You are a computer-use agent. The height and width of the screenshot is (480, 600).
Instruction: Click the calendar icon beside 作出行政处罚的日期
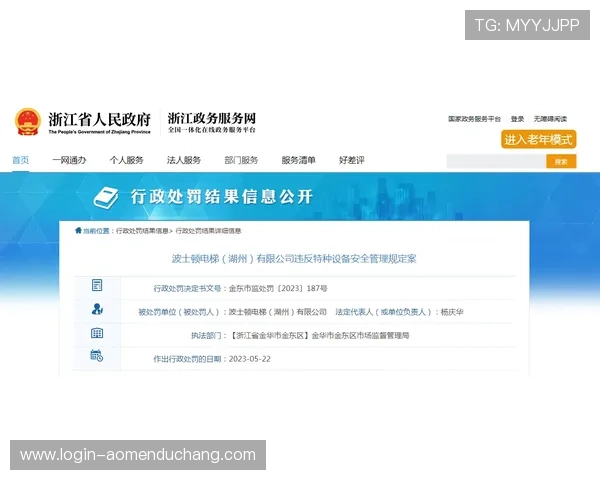97,356
